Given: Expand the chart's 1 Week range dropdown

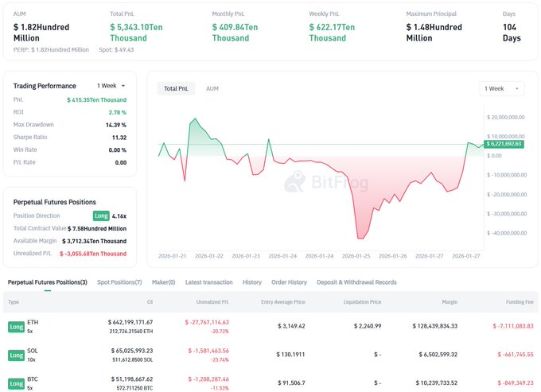Looking at the screenshot, I should coord(501,89).
